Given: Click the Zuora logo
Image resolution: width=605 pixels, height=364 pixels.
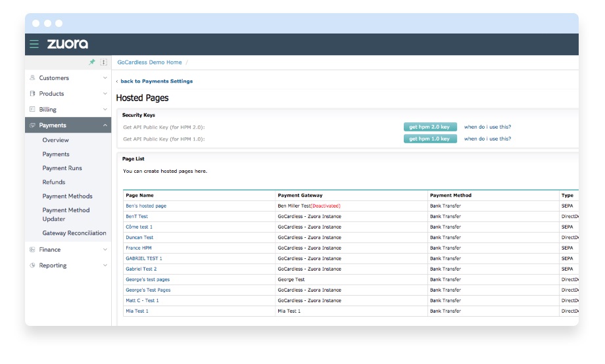Looking at the screenshot, I should tap(67, 44).
